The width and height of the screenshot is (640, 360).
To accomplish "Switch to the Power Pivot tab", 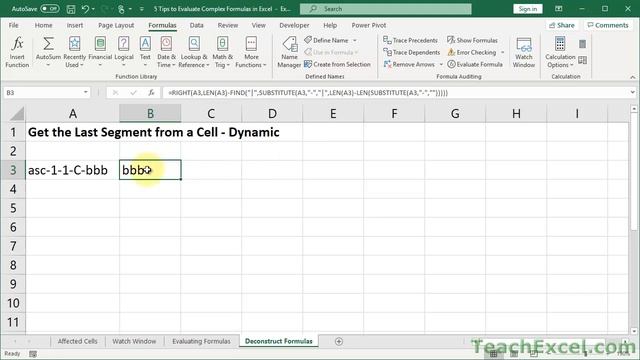I will tap(369, 25).
